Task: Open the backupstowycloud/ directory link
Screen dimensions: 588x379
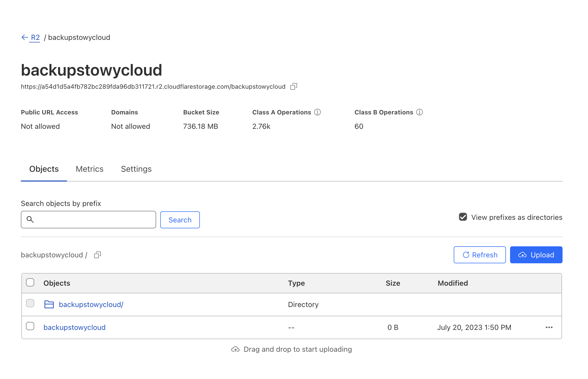Action: pos(91,305)
